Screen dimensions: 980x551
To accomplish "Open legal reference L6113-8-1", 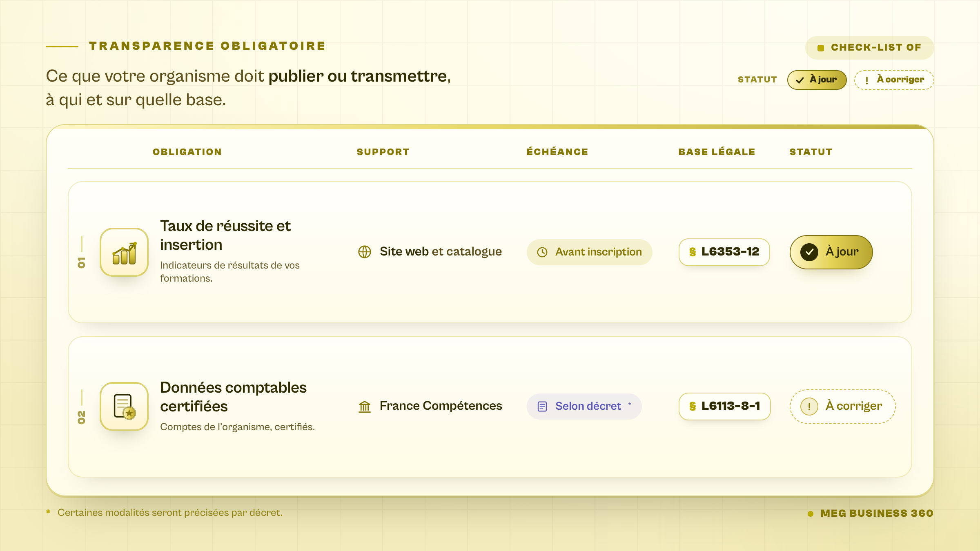I will (724, 407).
